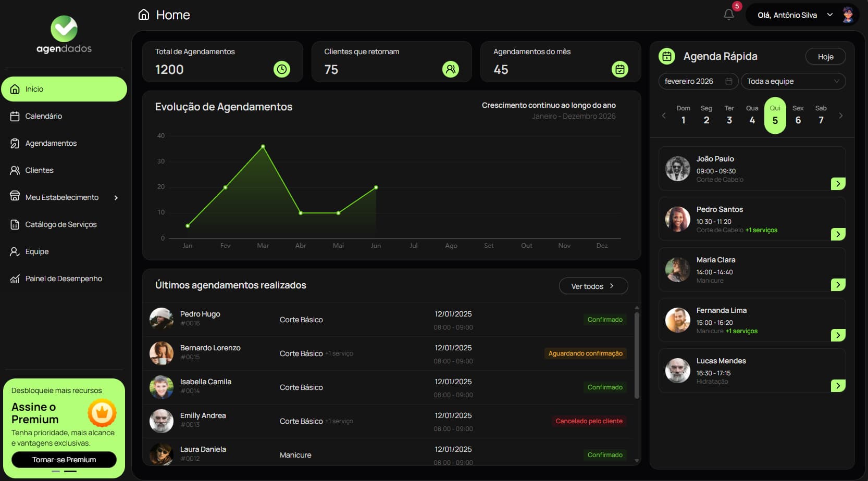The height and width of the screenshot is (481, 868).
Task: Open João Paulo's appointment arrow
Action: tap(838, 183)
